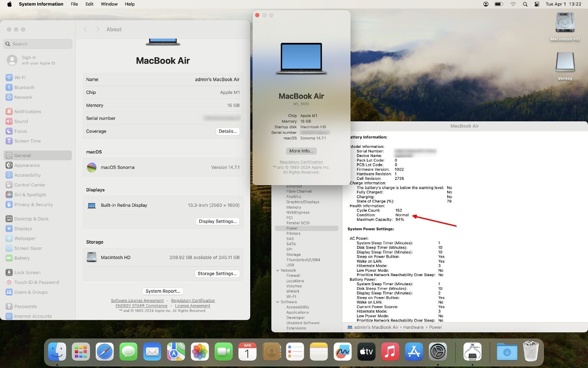Open the File menu
Viewport: 588px width, 368px height.
coord(74,4)
